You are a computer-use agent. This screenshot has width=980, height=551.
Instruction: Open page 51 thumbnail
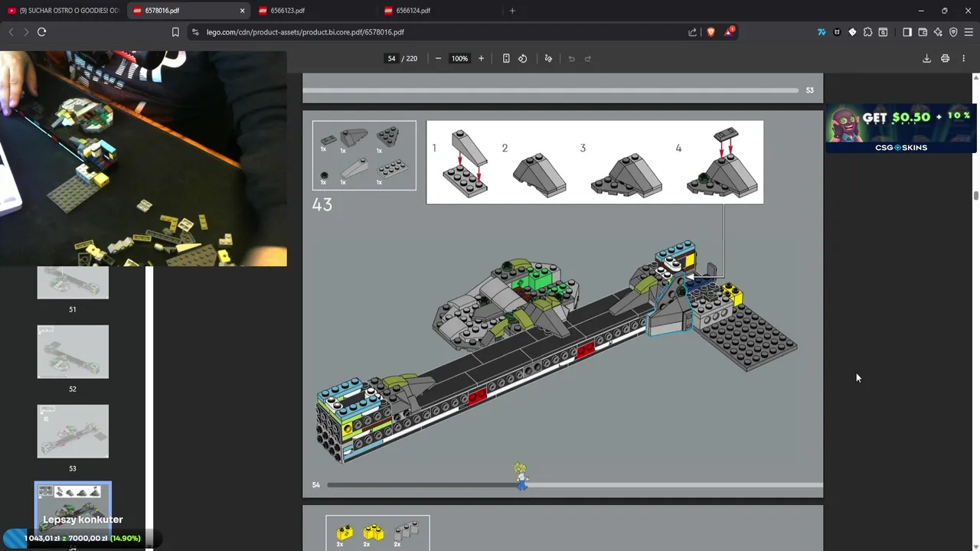pos(73,282)
